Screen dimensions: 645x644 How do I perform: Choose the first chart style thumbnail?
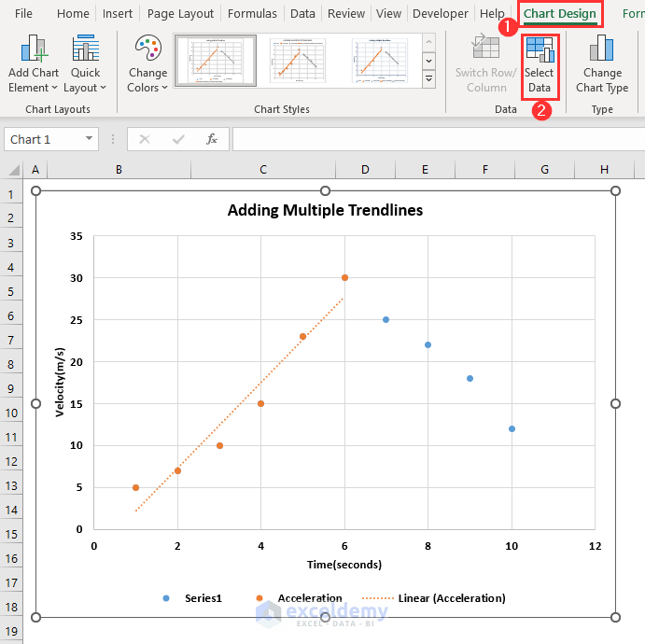(x=216, y=61)
